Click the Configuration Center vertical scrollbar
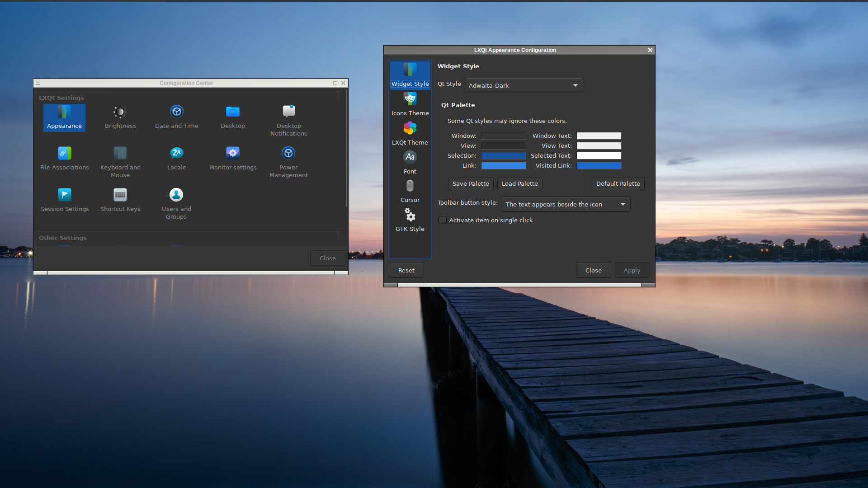The width and height of the screenshot is (868, 488). [x=346, y=149]
